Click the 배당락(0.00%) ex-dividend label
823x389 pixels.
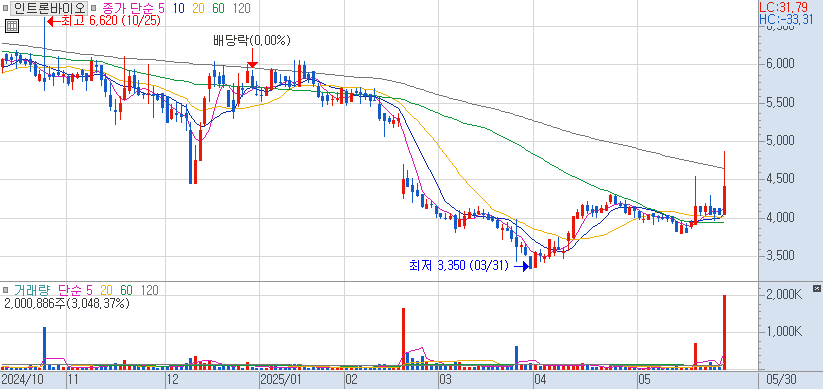tap(251, 40)
